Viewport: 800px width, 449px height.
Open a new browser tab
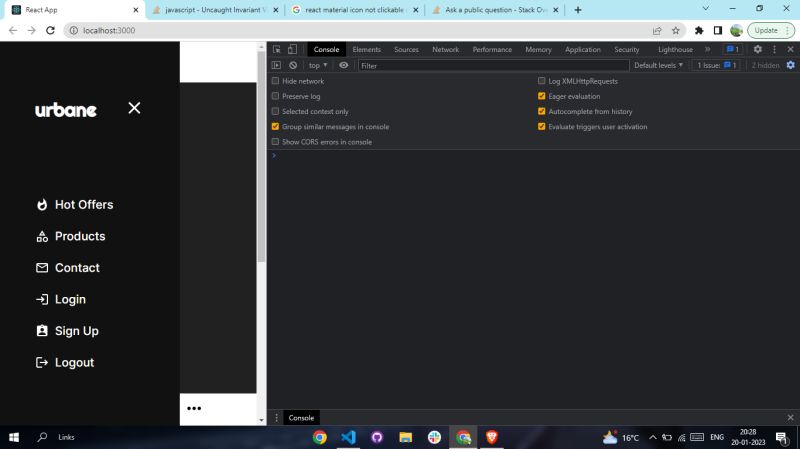[x=578, y=10]
